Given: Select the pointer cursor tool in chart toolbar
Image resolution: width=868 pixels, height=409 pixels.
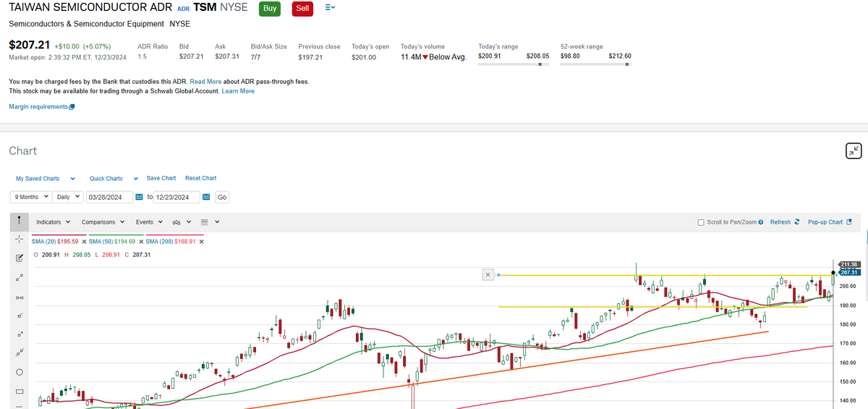Looking at the screenshot, I should 19,222.
